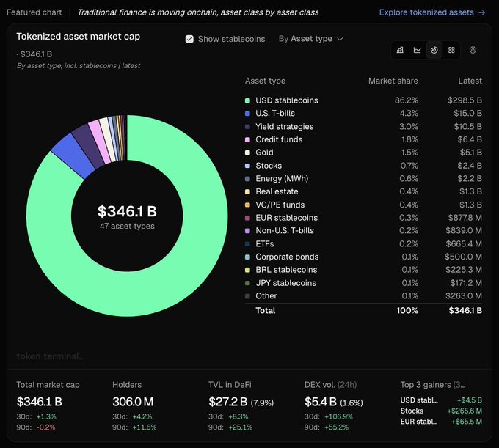Select the U.S. T-bills row label
The height and width of the screenshot is (448, 499).
[x=275, y=114]
